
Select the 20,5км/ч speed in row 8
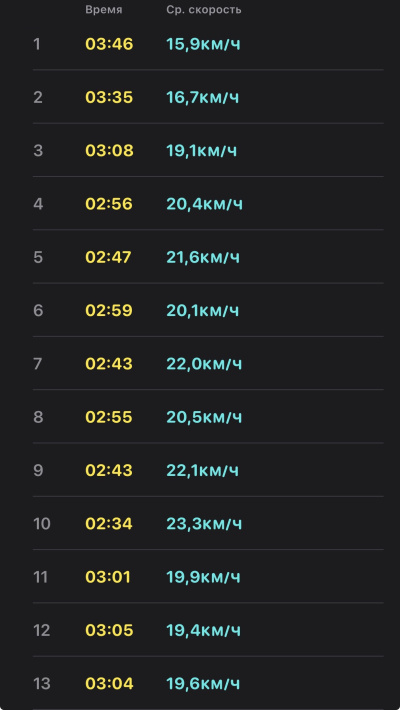point(204,417)
